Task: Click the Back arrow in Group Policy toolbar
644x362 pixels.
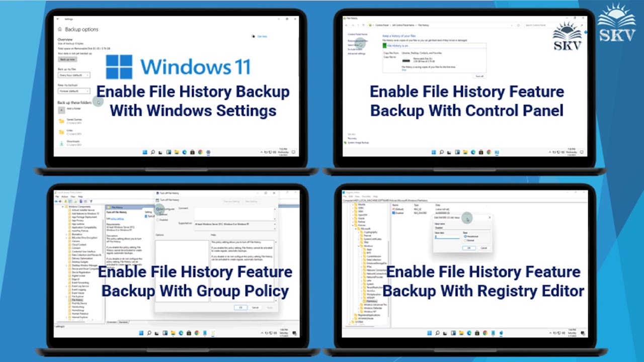Action: [x=56, y=201]
